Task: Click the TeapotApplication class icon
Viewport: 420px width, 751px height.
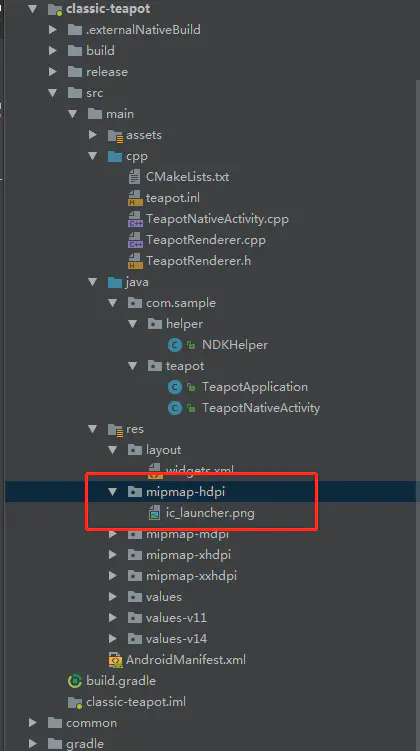Action: tap(175, 387)
